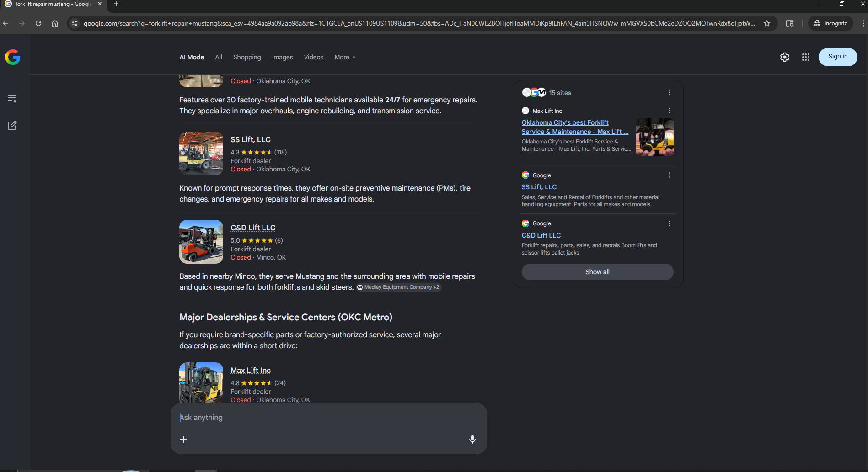
Task: Open the C&D Lift orange forklift thumbnail
Action: click(x=201, y=242)
